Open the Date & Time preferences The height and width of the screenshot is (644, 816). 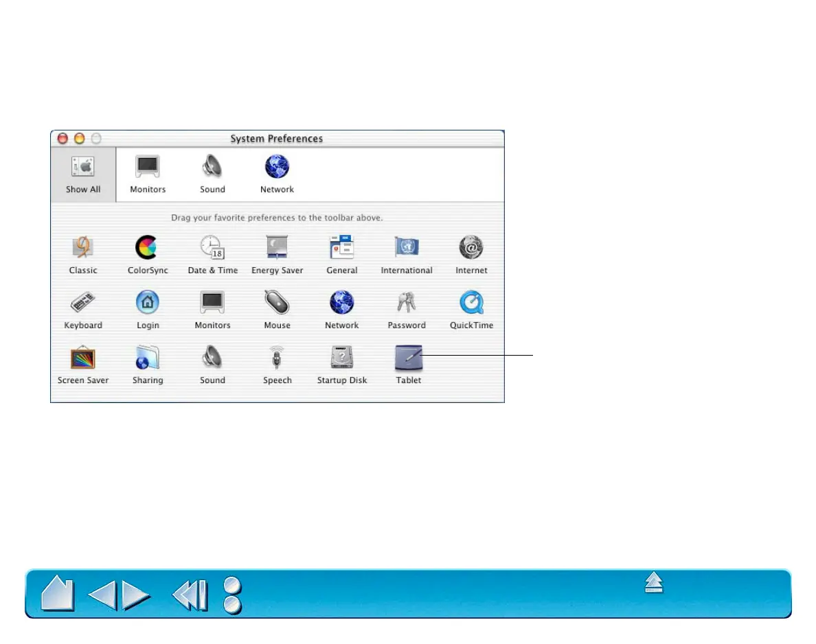click(212, 255)
